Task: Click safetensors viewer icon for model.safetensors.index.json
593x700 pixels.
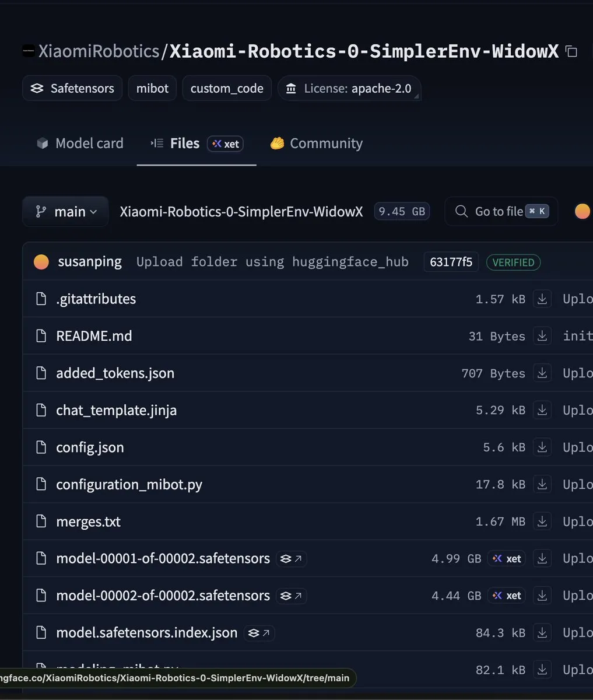Action: [x=259, y=633]
